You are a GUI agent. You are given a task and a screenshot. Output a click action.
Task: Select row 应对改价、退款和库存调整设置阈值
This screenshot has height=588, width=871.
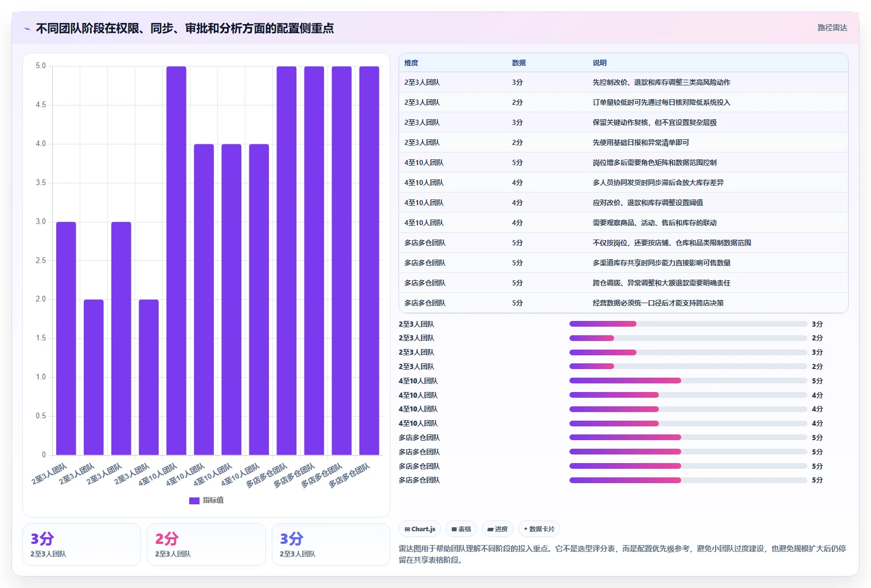point(623,203)
